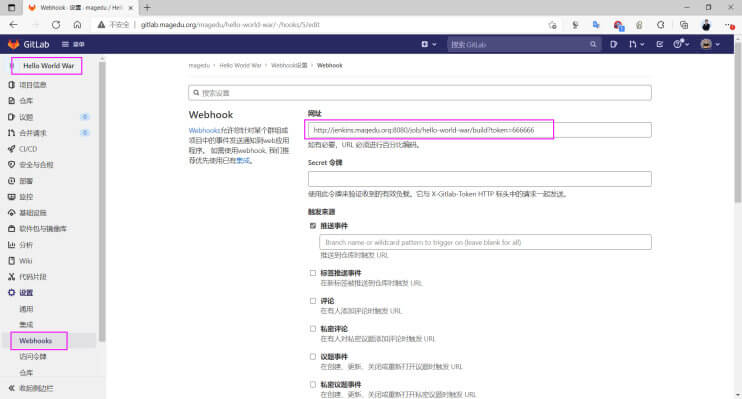Open the hamburger menu beside GitLab logo
The height and width of the screenshot is (399, 742).
72,44
